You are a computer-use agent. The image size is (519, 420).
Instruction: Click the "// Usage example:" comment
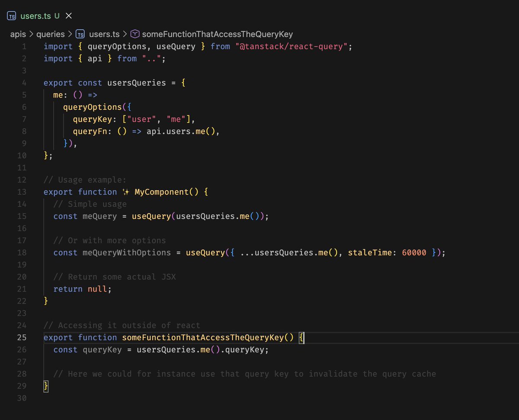85,180
